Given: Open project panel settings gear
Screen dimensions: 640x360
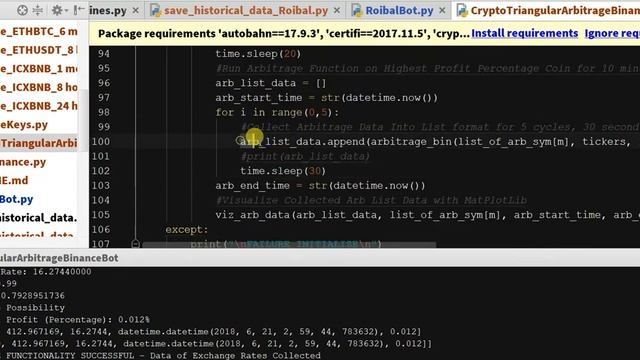Looking at the screenshot, I should pyautogui.click(x=57, y=10).
